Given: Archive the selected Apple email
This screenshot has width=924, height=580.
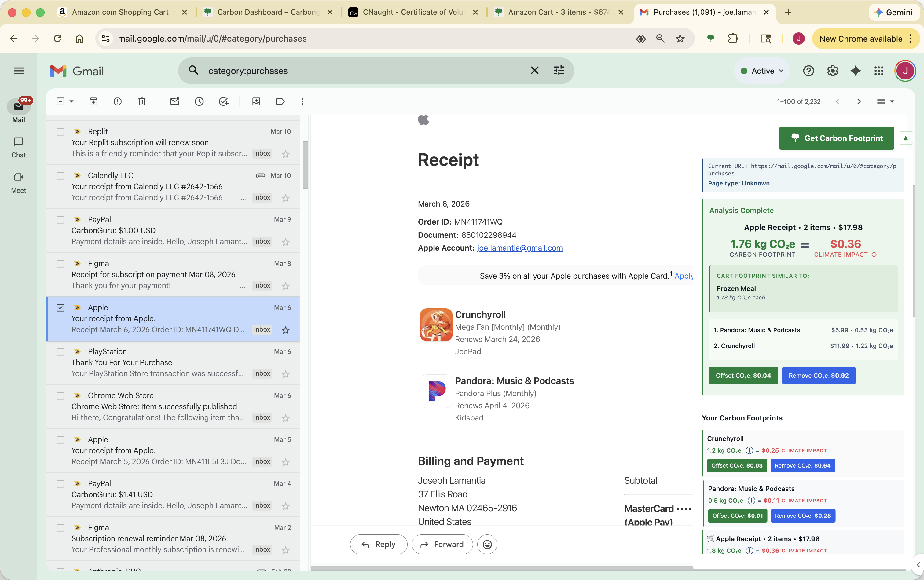Looking at the screenshot, I should pos(94,101).
